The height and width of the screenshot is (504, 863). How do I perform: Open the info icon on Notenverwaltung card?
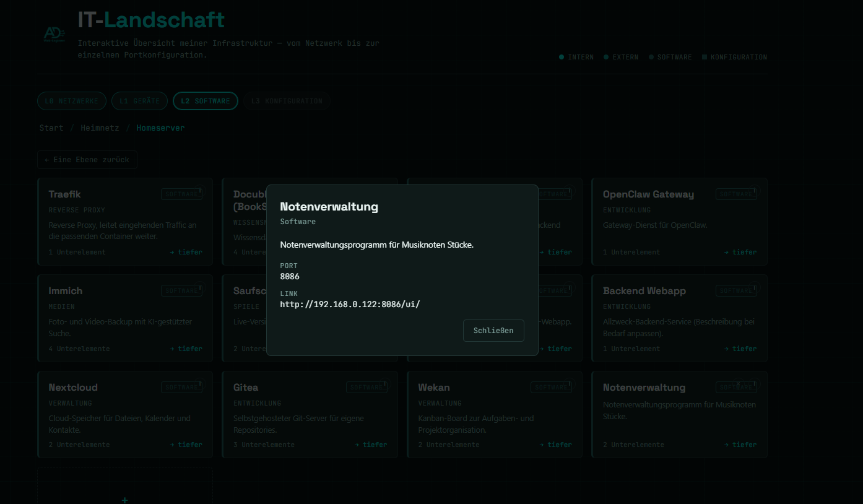(755, 385)
